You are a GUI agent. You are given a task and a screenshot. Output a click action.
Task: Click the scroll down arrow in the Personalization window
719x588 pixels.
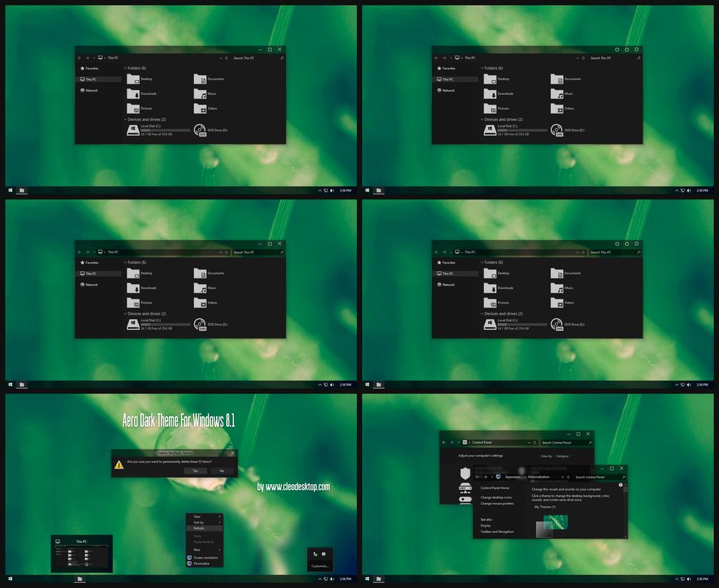[x=625, y=536]
